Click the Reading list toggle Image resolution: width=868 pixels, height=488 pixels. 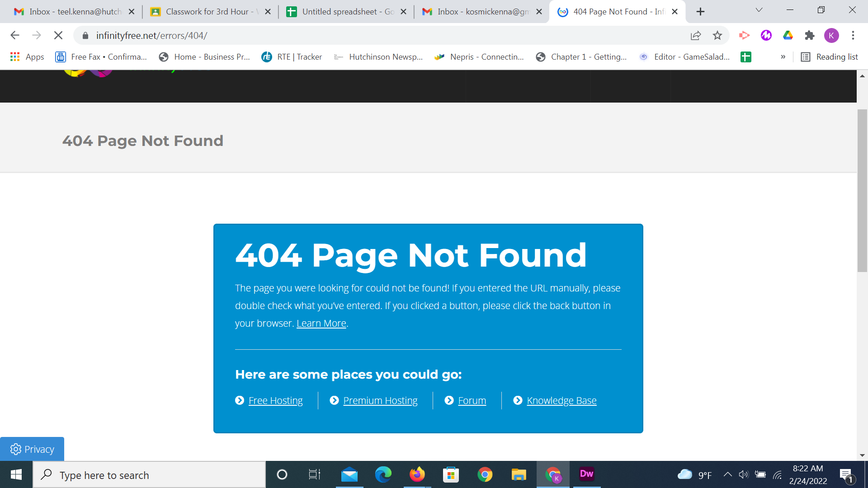830,57
